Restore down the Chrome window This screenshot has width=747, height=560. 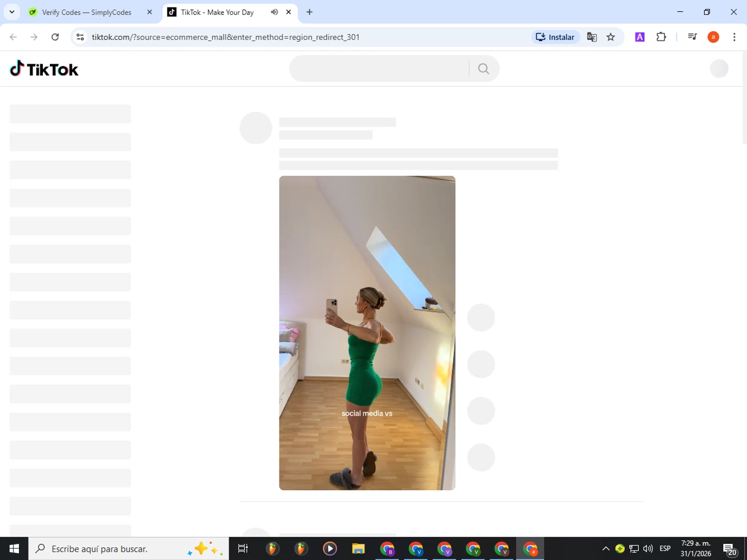[x=707, y=12]
